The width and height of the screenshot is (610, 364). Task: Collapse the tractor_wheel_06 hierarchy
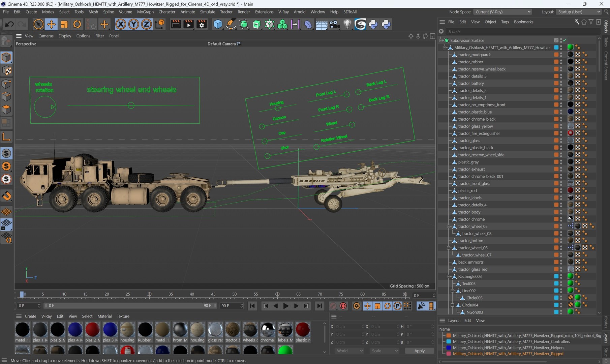[x=449, y=248]
